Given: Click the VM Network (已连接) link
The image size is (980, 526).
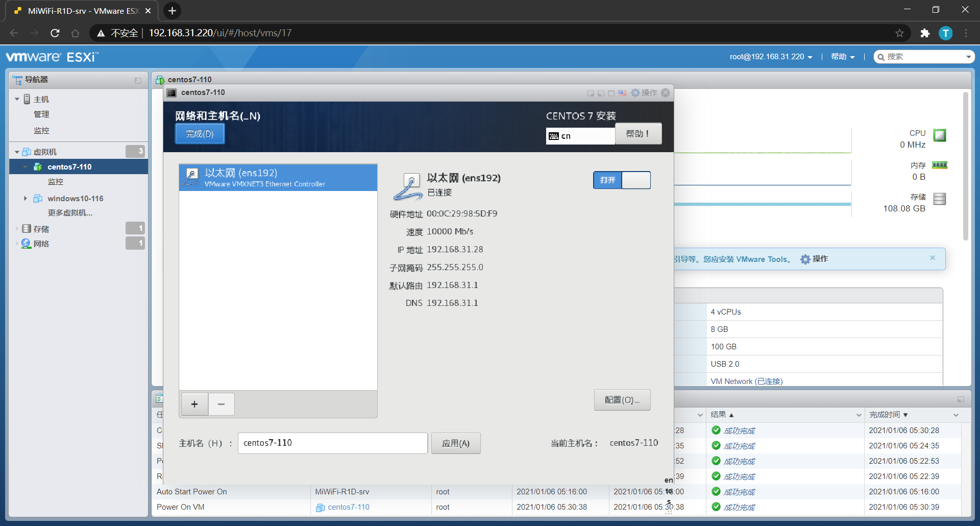Looking at the screenshot, I should point(746,381).
